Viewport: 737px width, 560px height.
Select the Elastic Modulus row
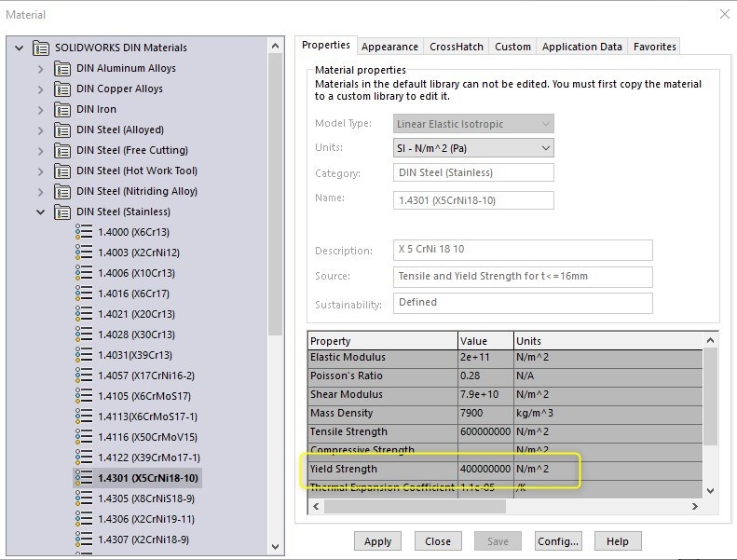point(505,359)
